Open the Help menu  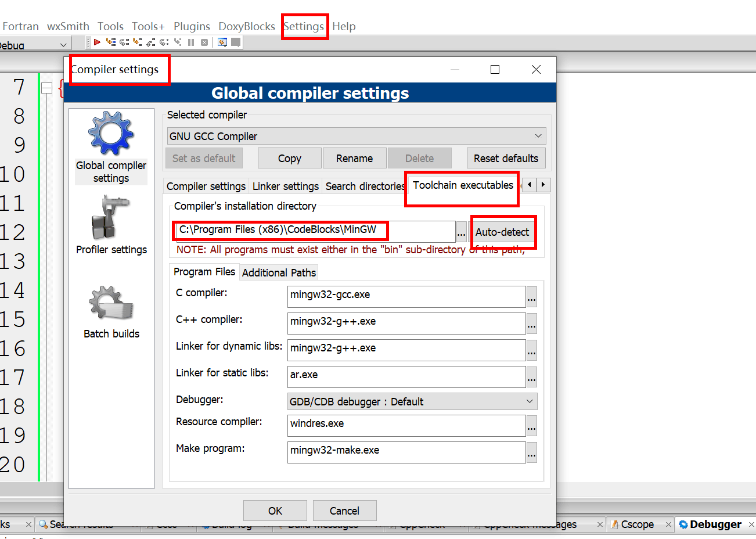click(x=344, y=26)
